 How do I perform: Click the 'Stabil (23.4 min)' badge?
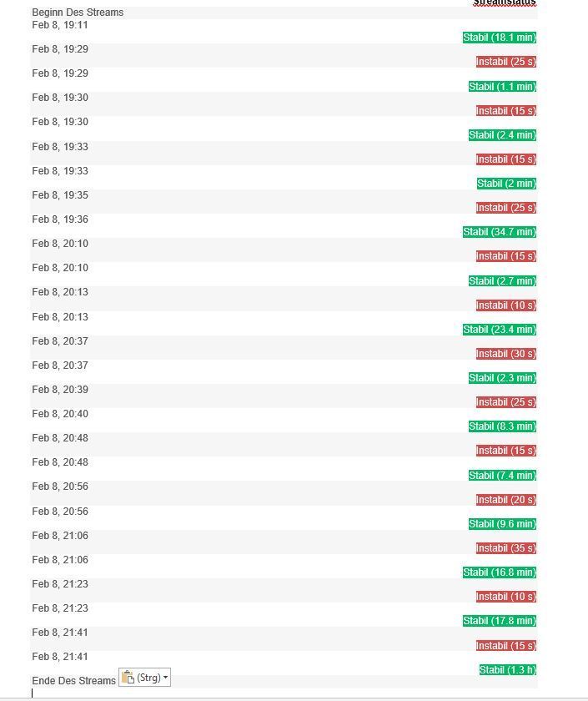point(500,330)
